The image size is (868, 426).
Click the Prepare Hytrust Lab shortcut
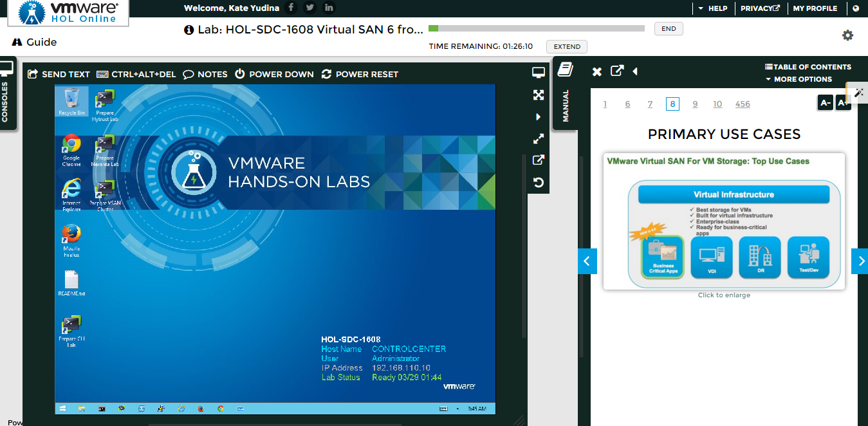105,105
